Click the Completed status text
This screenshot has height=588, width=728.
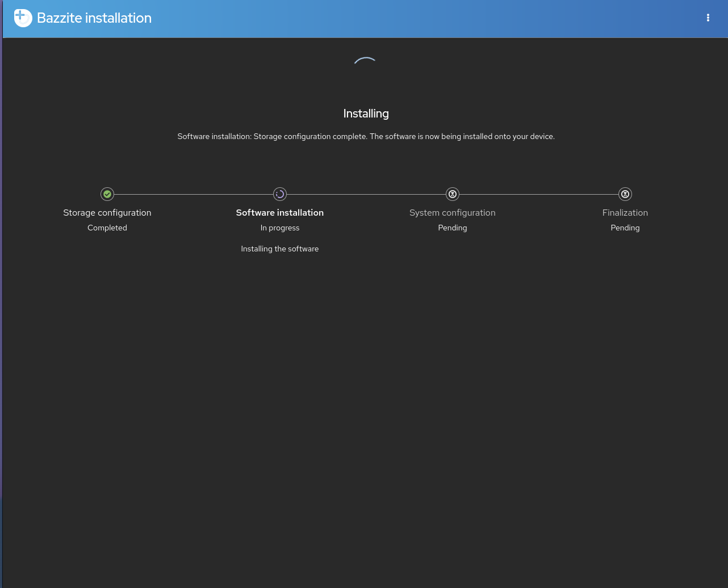tap(107, 228)
